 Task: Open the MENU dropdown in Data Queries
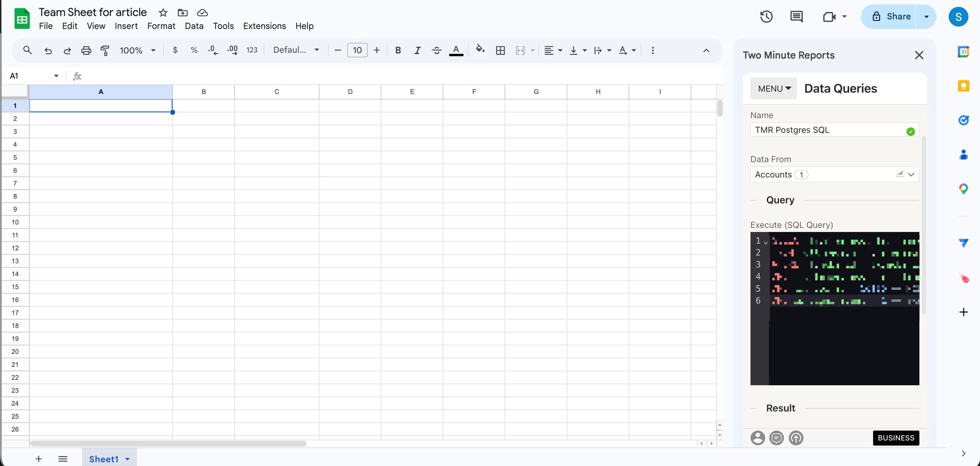(773, 88)
